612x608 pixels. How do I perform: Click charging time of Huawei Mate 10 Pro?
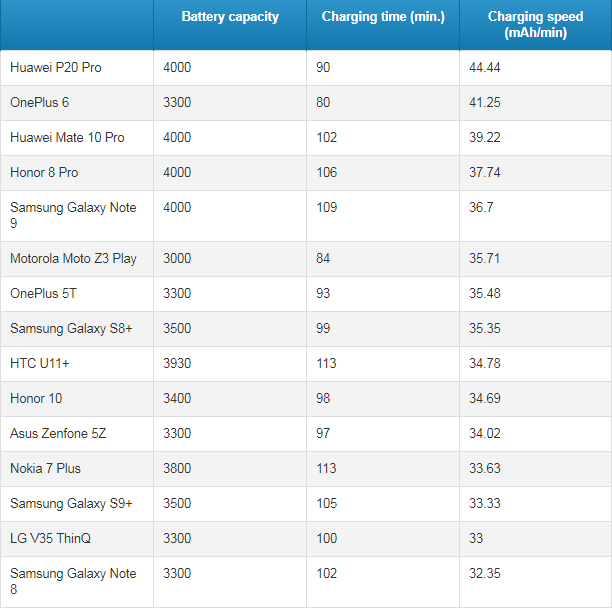pos(327,137)
